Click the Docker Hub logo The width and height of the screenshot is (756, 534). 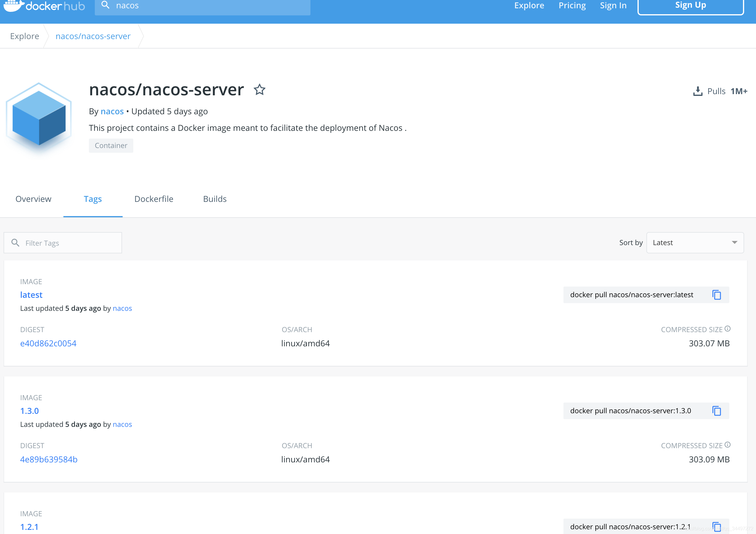44,6
